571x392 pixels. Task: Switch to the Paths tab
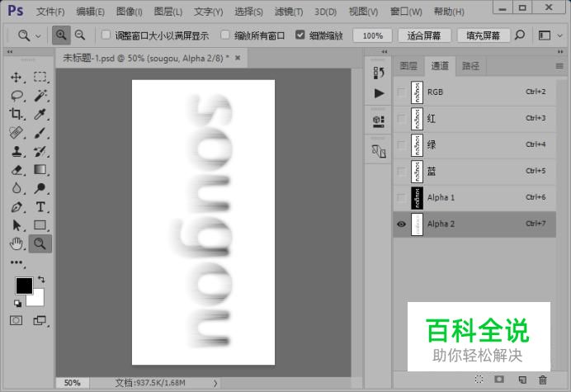(x=470, y=66)
